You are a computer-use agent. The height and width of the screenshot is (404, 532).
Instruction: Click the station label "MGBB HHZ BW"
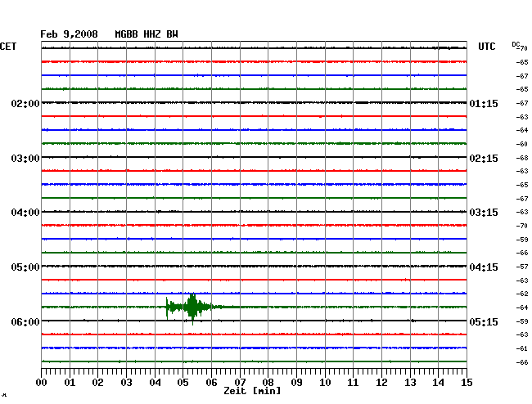147,34
